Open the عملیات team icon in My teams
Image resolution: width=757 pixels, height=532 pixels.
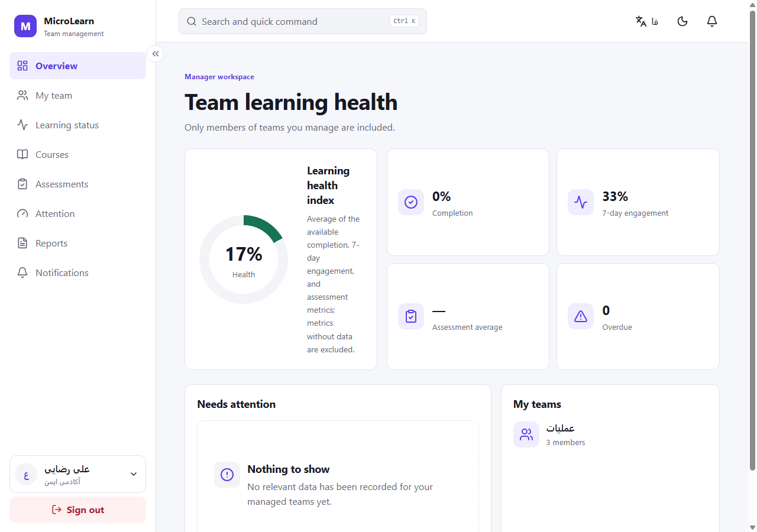(526, 434)
